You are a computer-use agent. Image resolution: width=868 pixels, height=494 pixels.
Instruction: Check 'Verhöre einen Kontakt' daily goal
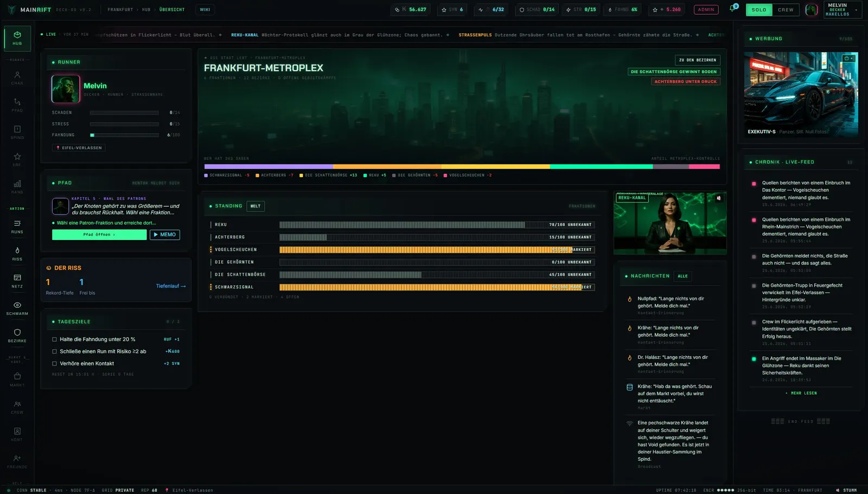tap(54, 364)
